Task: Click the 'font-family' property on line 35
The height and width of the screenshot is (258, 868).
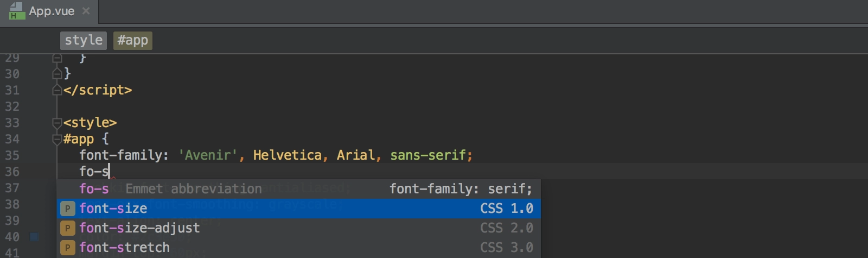Action: [x=121, y=155]
